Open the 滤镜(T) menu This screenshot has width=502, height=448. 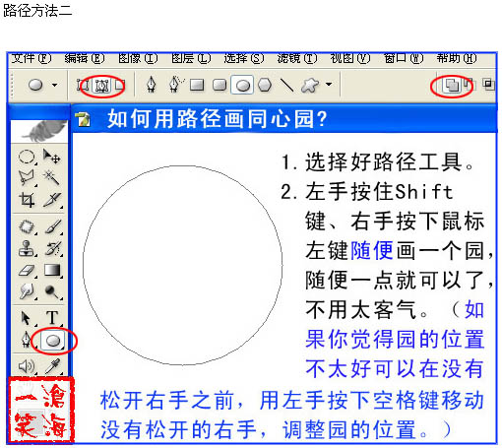pos(297,58)
